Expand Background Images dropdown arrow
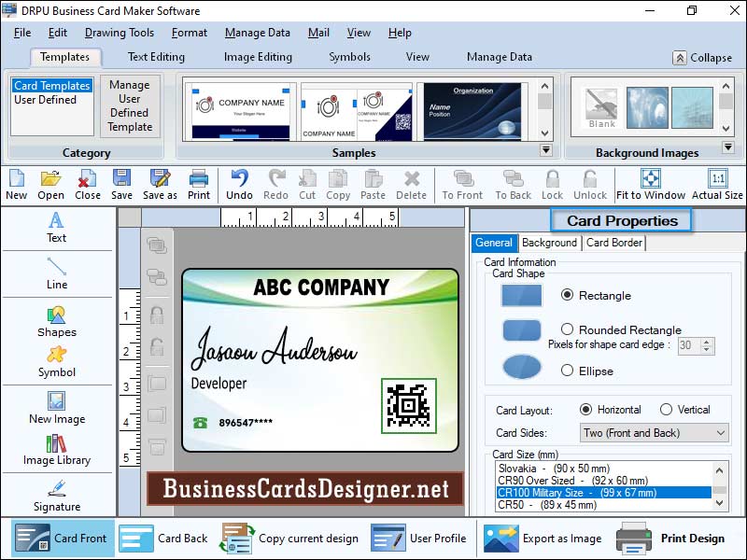The image size is (747, 560). coord(727,147)
